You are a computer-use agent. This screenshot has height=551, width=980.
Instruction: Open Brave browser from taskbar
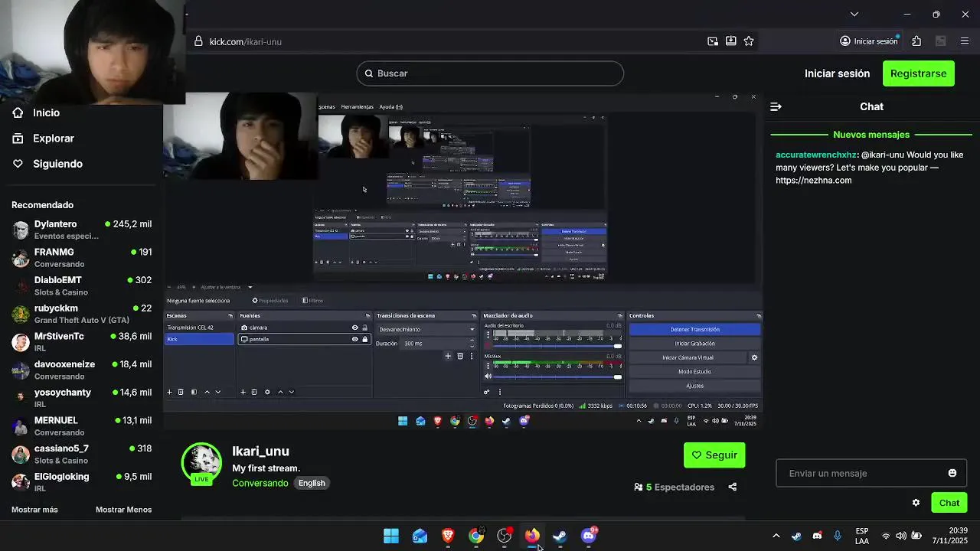point(448,536)
